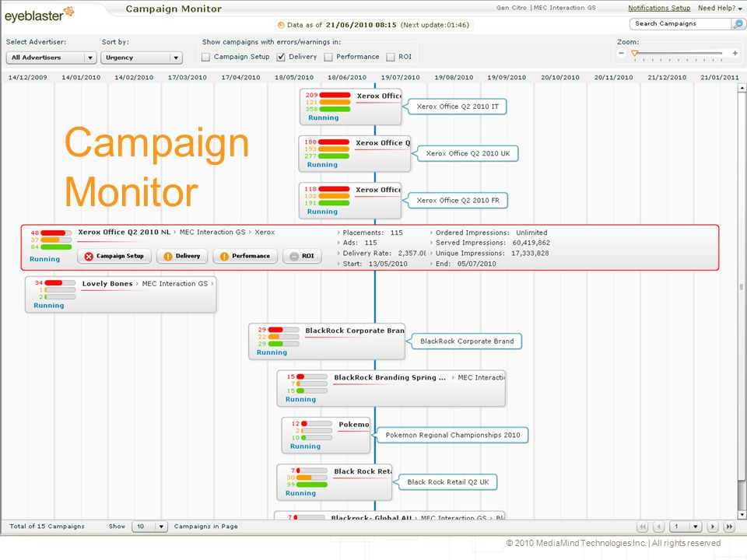Click Start date 13/05/2010

(388, 264)
